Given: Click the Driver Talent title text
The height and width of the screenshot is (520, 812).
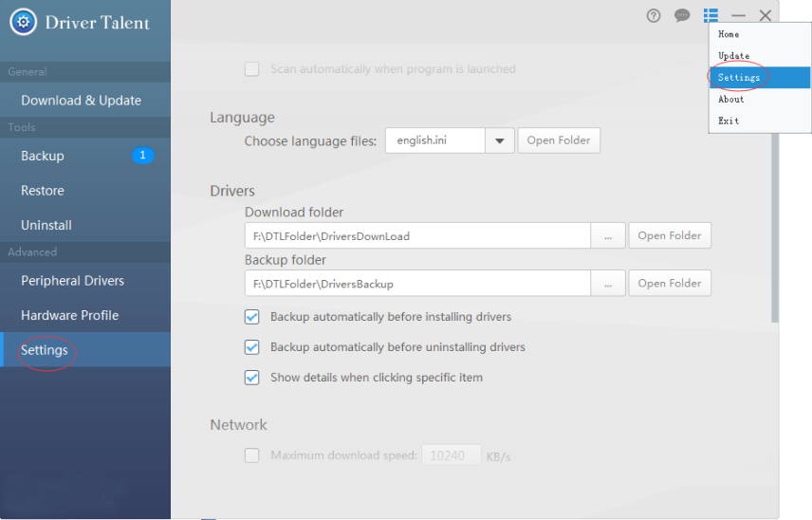Looking at the screenshot, I should click(98, 23).
